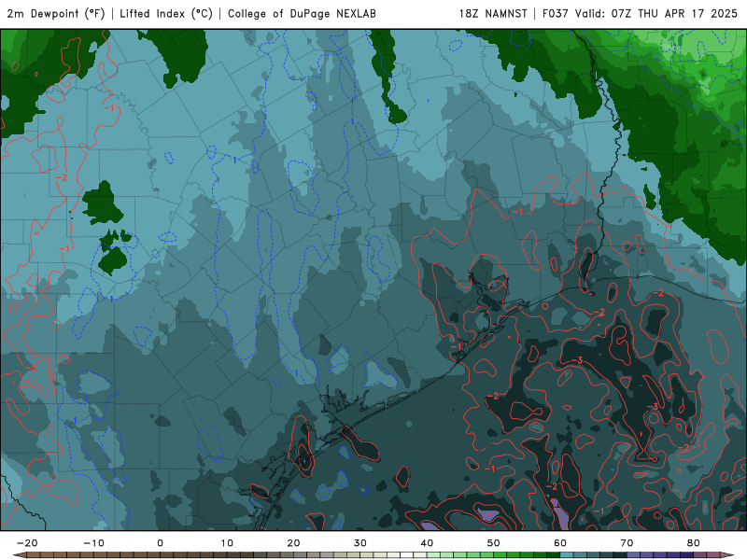Click the "18Z NAMNST" model run label
The width and height of the screenshot is (747, 560).
click(493, 14)
